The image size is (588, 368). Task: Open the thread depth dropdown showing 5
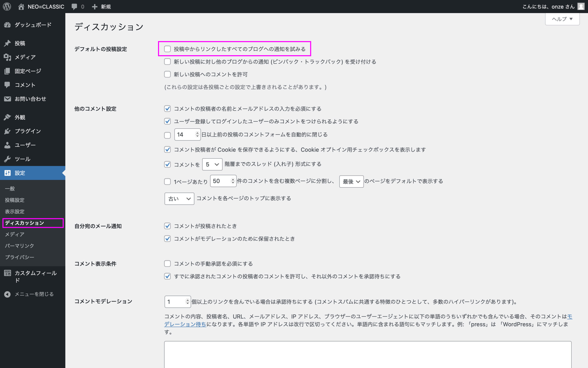coord(212,164)
